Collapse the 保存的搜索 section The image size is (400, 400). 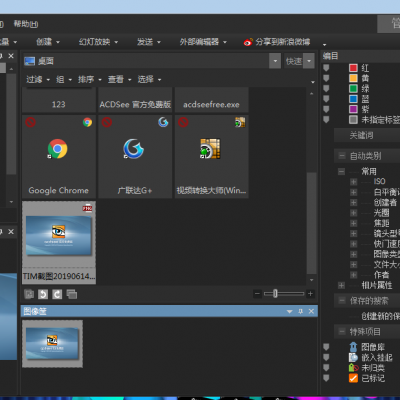tap(342, 301)
